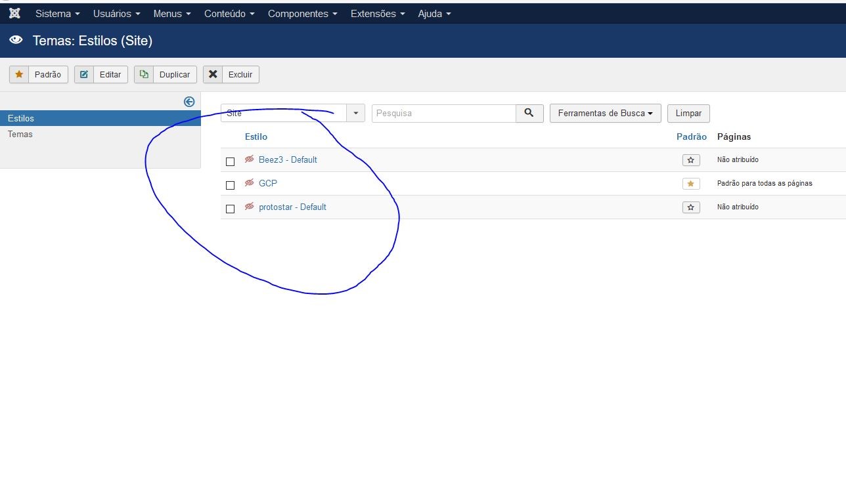Expand Ferramentas de Busca options

click(605, 113)
